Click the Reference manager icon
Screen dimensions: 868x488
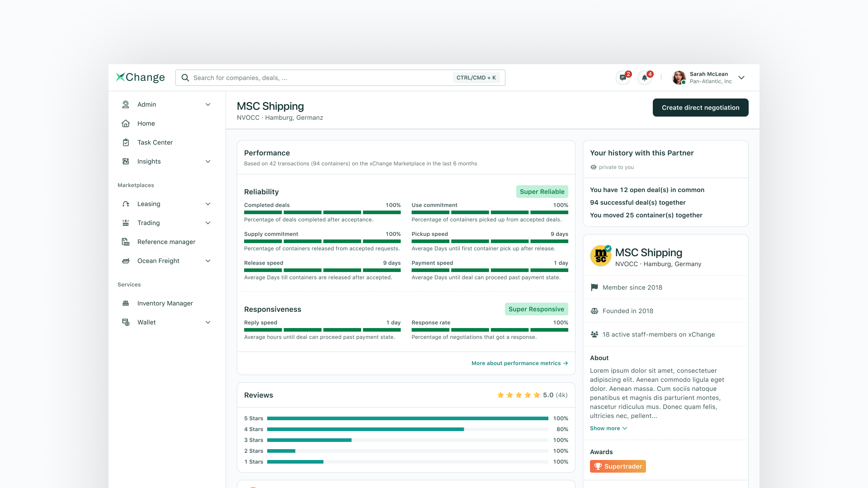pyautogui.click(x=126, y=242)
